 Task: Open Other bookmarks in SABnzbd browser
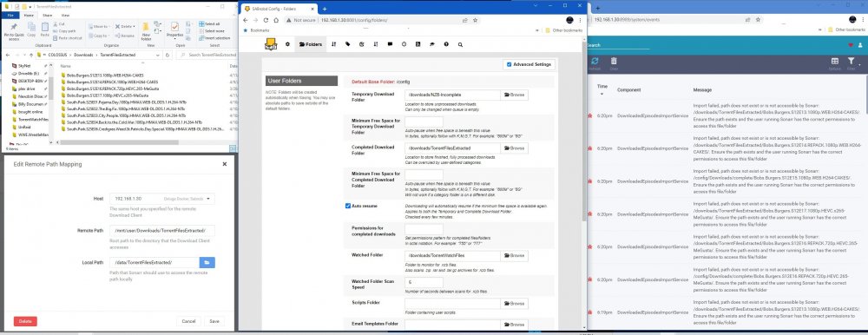click(564, 30)
